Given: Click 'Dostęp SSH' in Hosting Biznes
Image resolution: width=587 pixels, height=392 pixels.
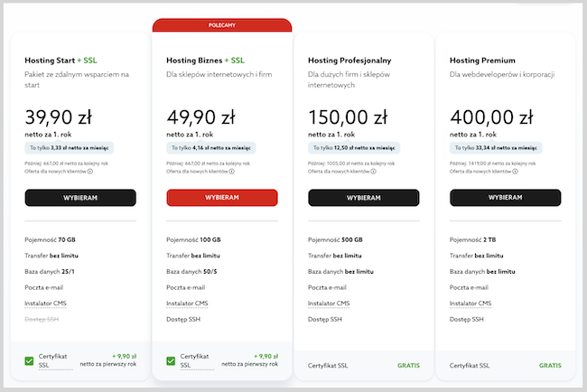Looking at the screenshot, I should pyautogui.click(x=183, y=320).
